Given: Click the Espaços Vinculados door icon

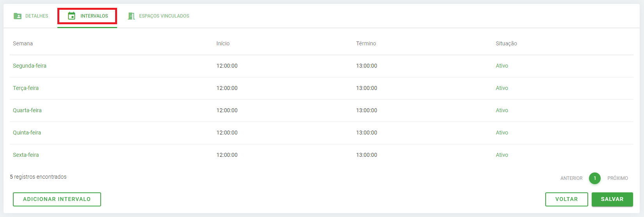Looking at the screenshot, I should tap(132, 16).
